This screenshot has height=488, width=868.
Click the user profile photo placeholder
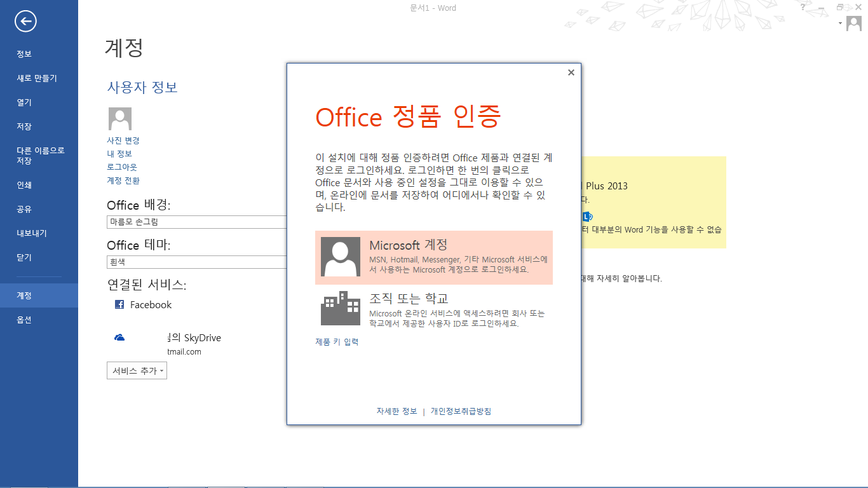pos(120,119)
